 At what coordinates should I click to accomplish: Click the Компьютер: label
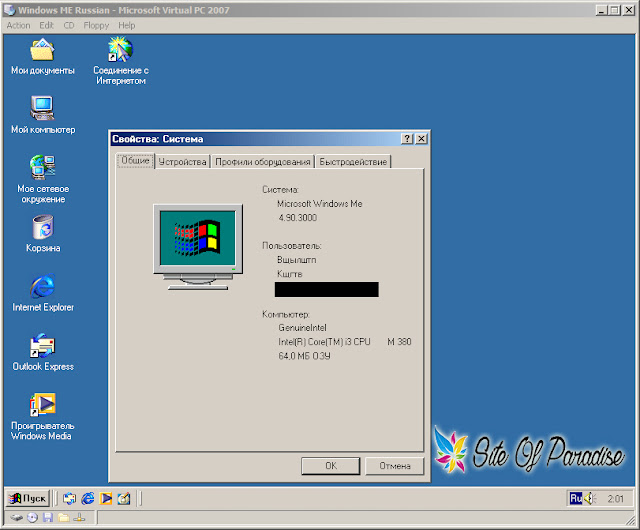286,314
